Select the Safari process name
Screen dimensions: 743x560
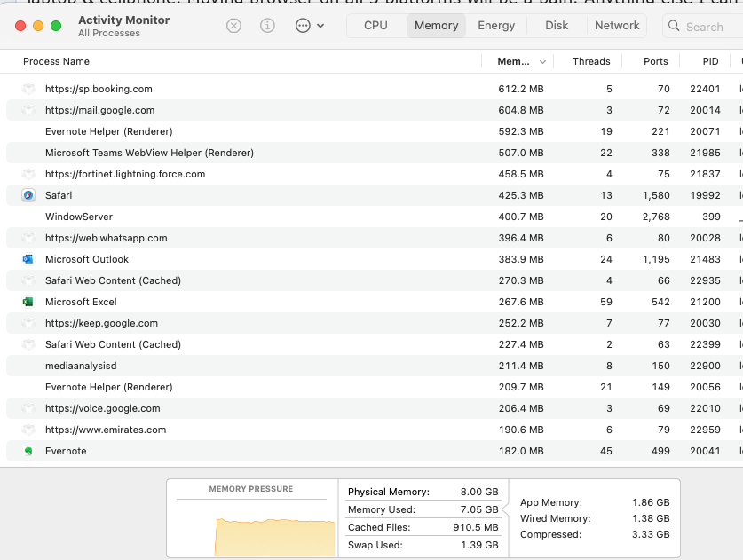pyautogui.click(x=59, y=195)
